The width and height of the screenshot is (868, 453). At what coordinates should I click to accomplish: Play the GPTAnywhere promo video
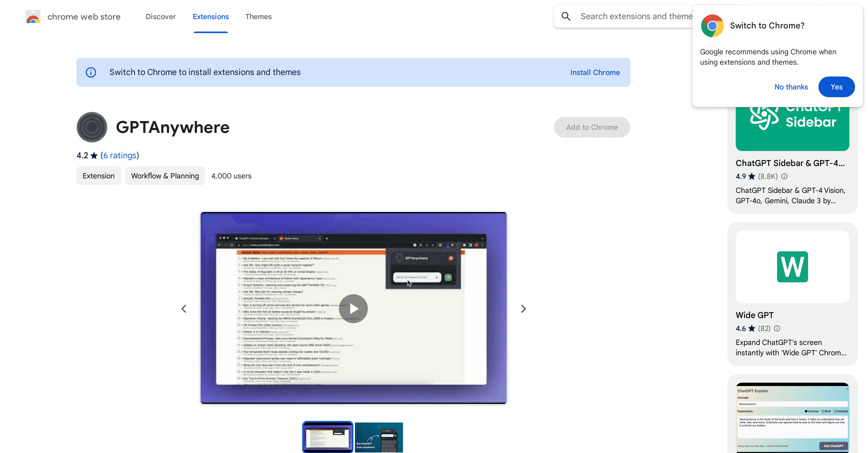pos(353,308)
